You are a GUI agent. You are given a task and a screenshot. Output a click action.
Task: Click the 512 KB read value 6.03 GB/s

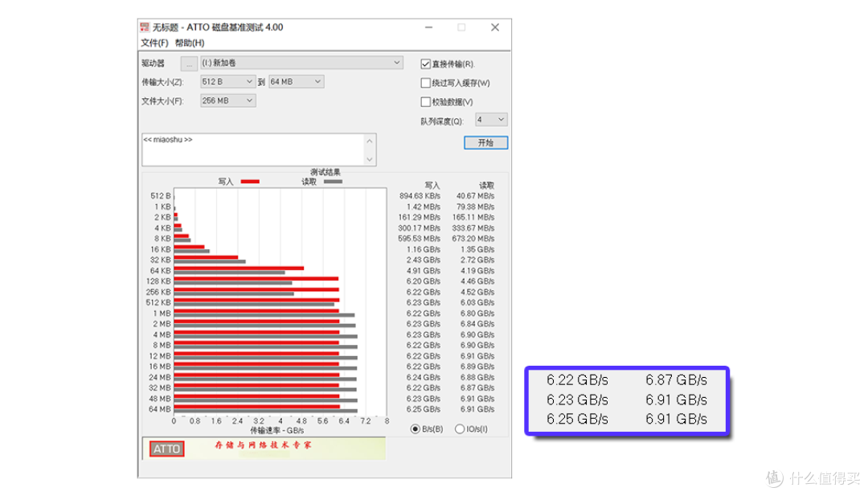(x=477, y=303)
